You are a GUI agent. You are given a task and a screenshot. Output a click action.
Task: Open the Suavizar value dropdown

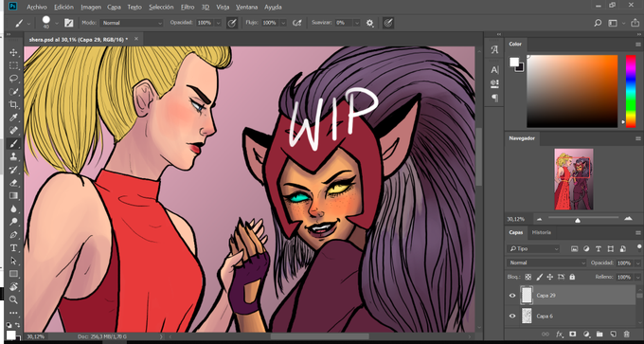click(357, 23)
